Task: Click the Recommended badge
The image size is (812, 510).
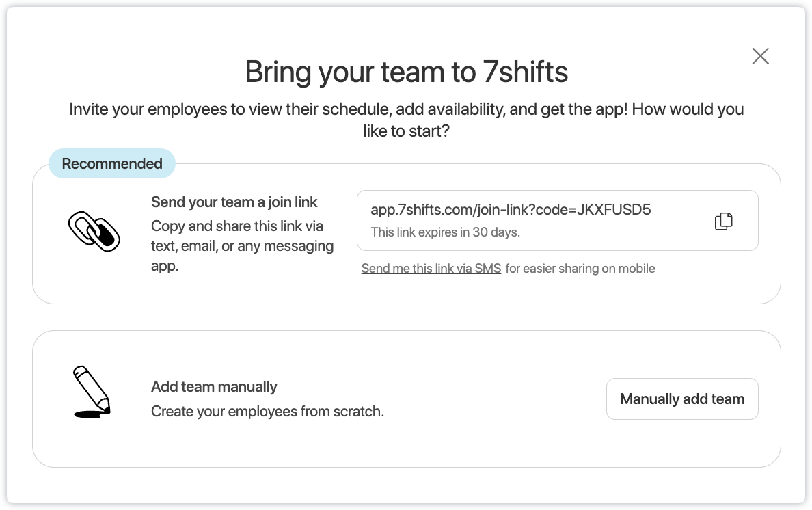Action: (112, 164)
